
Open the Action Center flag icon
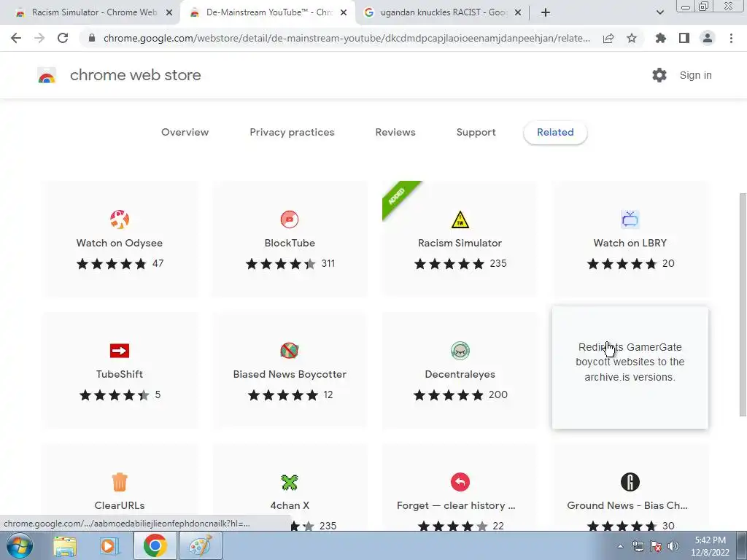click(x=656, y=546)
